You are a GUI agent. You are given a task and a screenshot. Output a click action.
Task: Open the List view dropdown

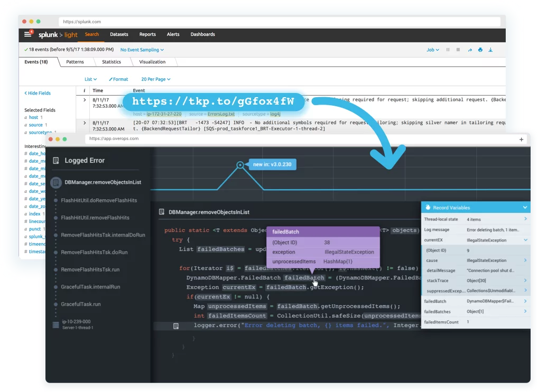(90, 79)
